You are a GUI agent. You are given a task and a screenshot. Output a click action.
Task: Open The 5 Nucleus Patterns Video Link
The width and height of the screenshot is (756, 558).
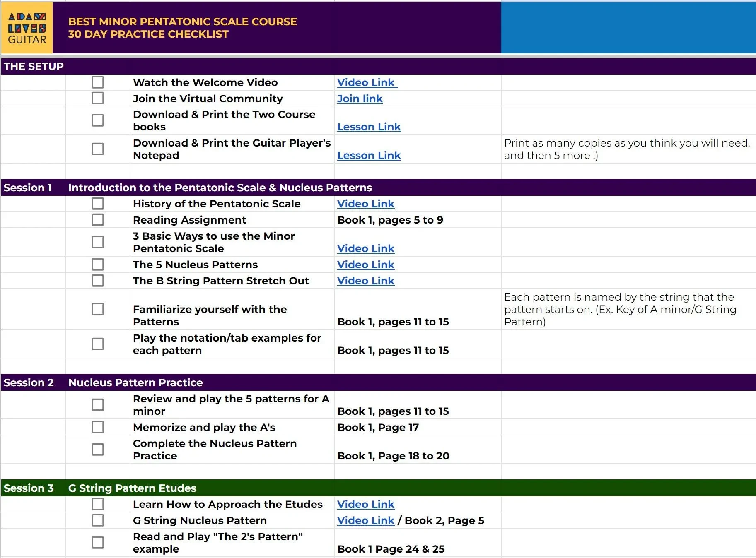click(366, 265)
